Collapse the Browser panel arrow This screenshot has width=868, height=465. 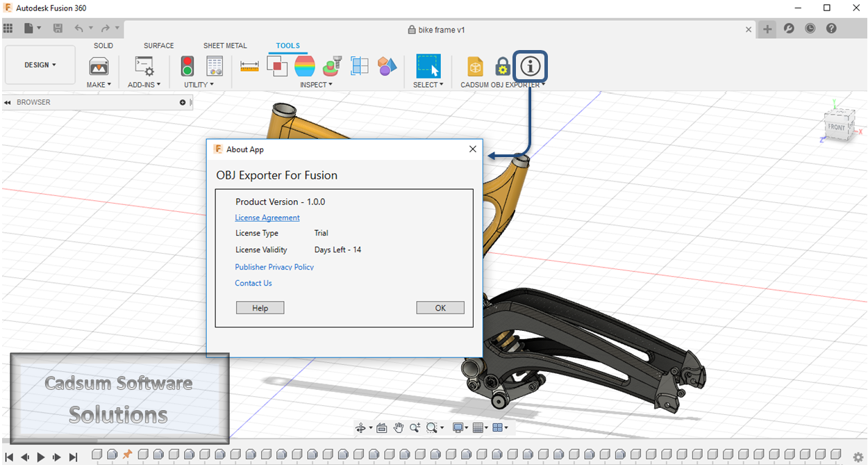click(x=7, y=102)
